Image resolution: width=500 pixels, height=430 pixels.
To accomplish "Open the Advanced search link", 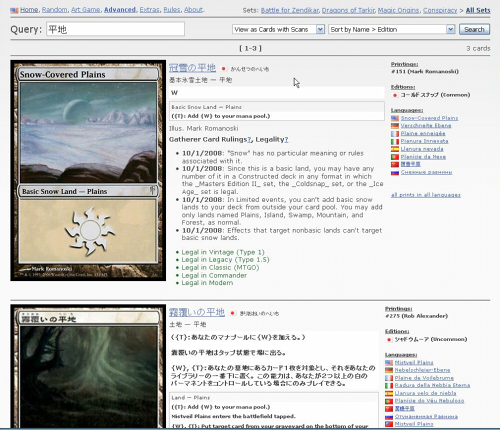I will pos(120,10).
